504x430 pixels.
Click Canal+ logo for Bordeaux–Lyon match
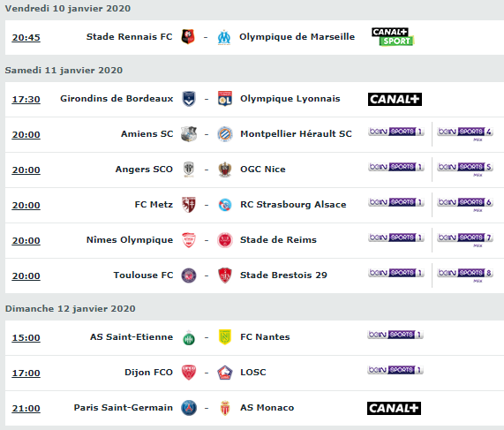pyautogui.click(x=395, y=99)
